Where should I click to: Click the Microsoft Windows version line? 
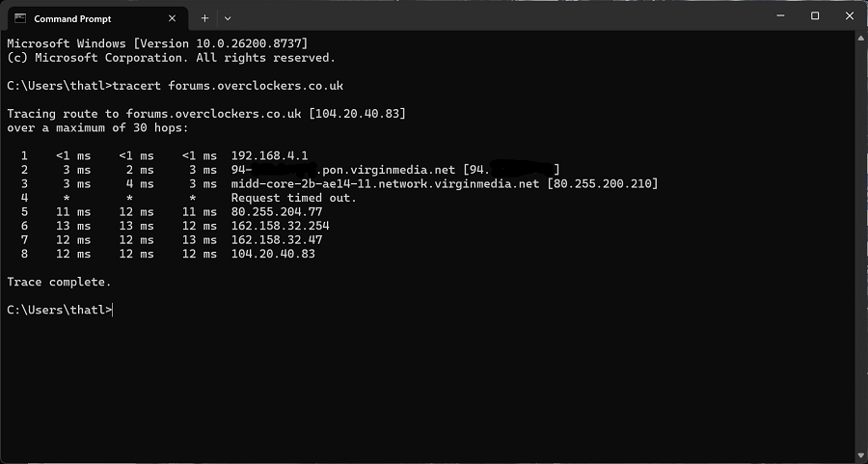pyautogui.click(x=157, y=43)
